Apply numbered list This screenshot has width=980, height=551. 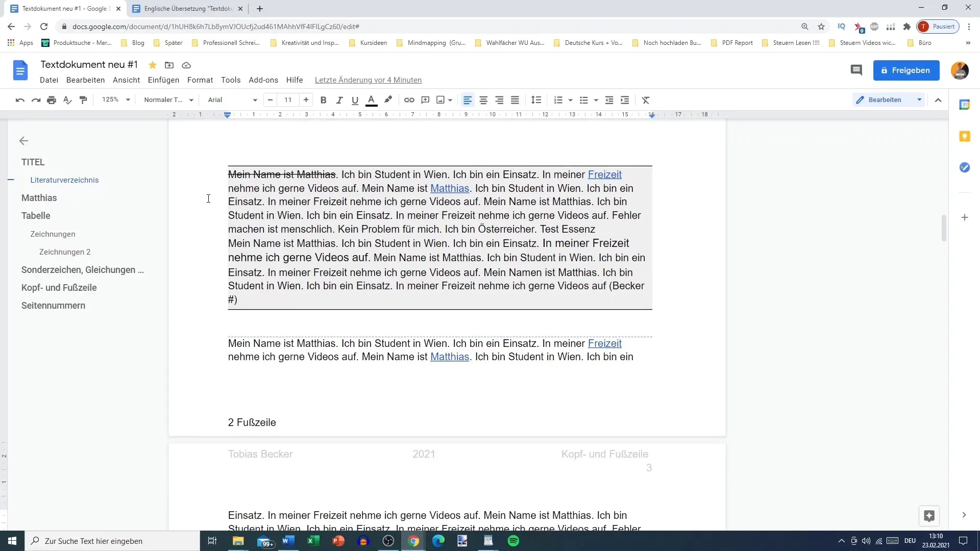click(x=558, y=100)
